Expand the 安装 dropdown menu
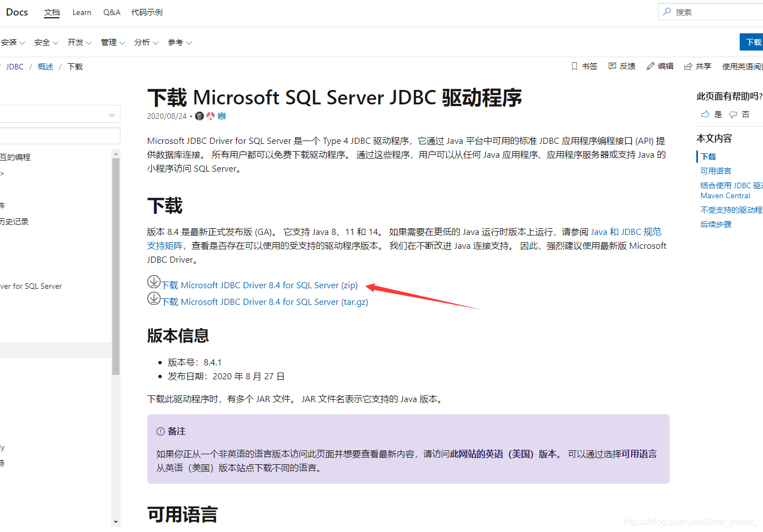This screenshot has height=532, width=763. [x=13, y=42]
